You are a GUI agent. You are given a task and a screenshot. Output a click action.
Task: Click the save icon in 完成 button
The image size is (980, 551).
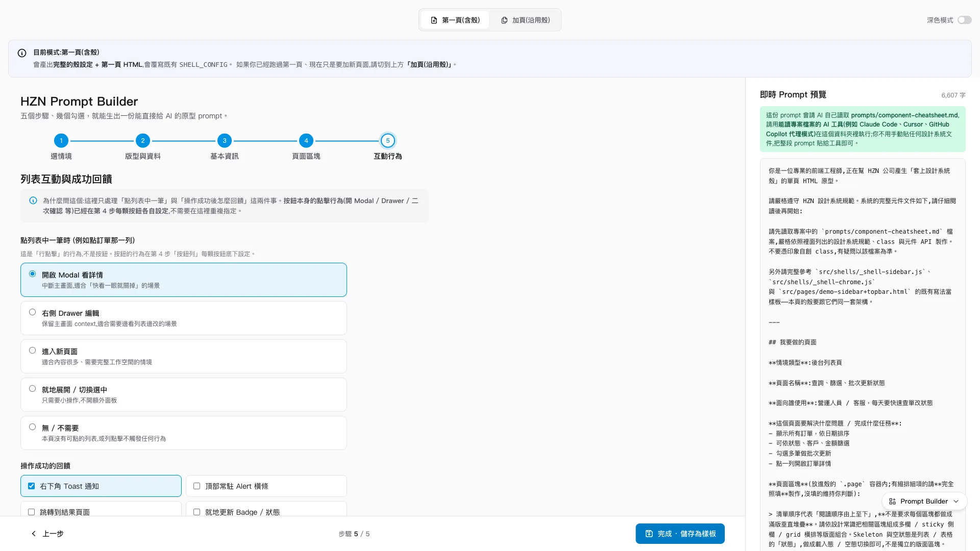click(649, 534)
